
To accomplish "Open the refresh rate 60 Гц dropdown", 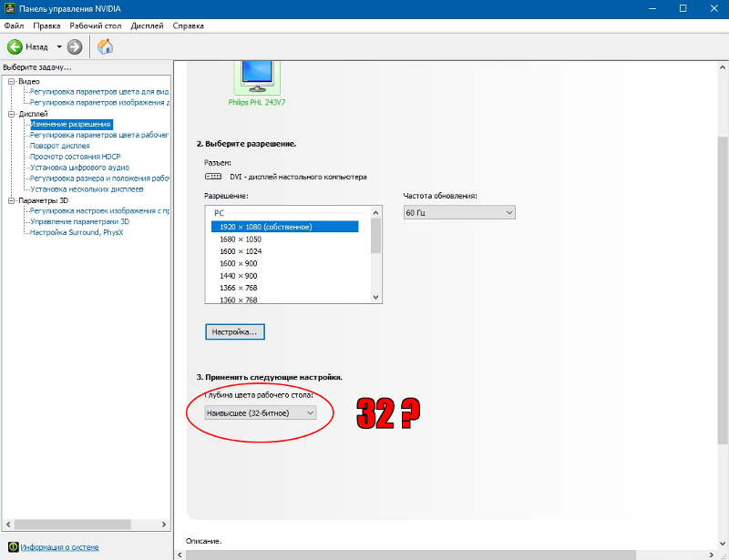I will 459,212.
